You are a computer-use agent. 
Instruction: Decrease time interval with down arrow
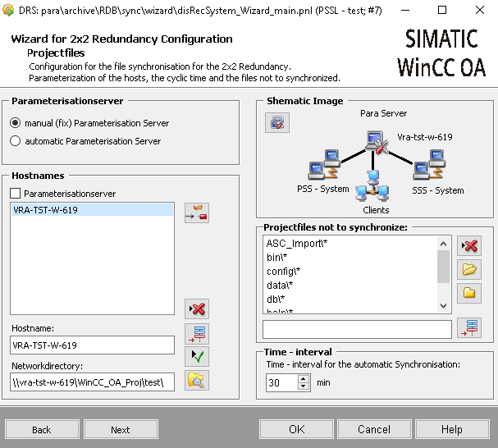pos(304,386)
